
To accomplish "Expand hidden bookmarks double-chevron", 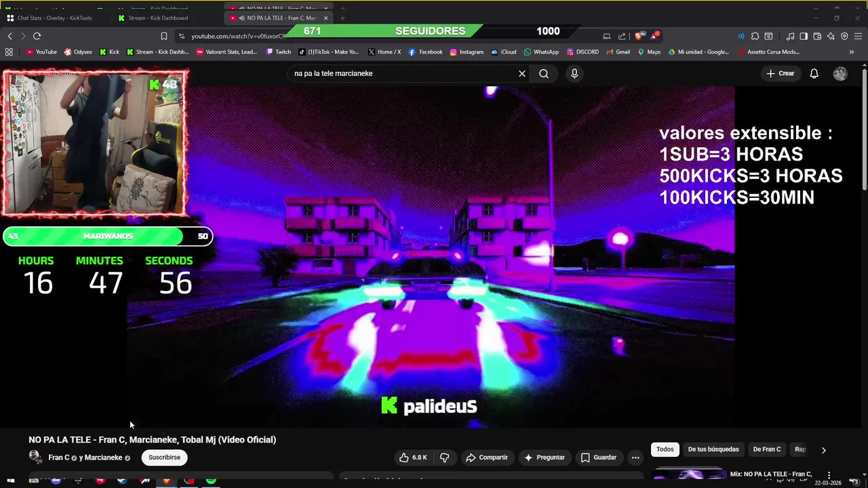I will (852, 52).
